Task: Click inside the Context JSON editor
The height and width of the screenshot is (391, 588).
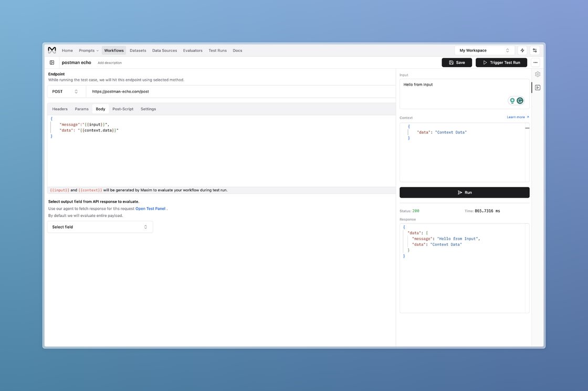Action: pos(464,152)
